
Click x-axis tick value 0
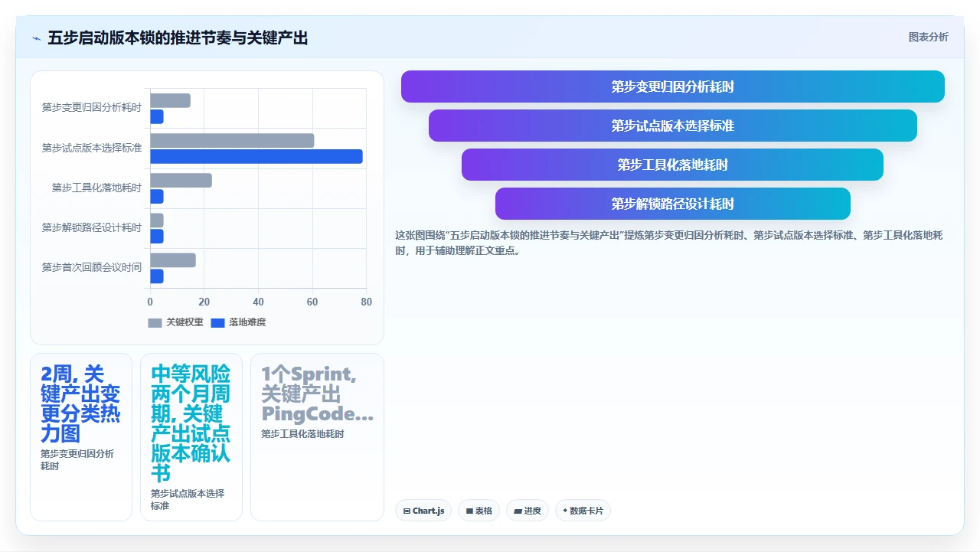(150, 302)
